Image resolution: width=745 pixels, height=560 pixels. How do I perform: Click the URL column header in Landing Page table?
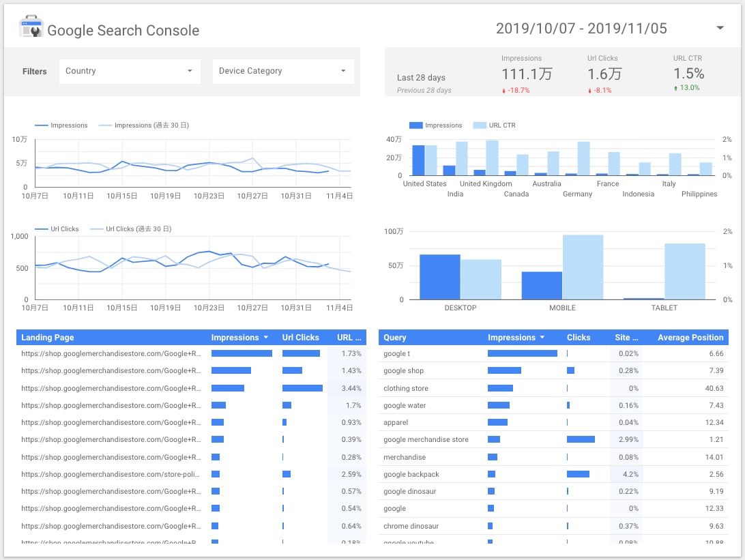pos(349,337)
